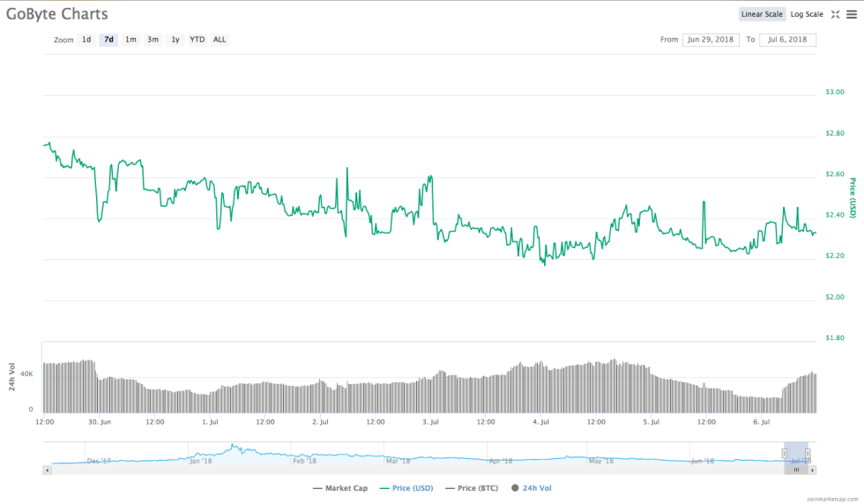
Task: Click the navigator's left range handle
Action: pyautogui.click(x=785, y=453)
